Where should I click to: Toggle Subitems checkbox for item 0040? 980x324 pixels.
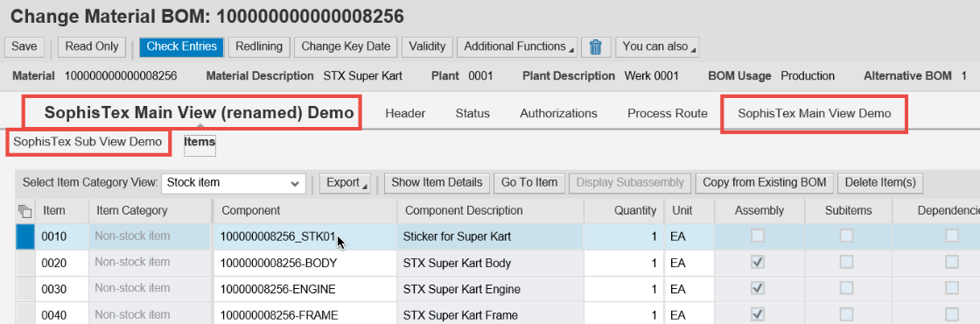point(846,314)
